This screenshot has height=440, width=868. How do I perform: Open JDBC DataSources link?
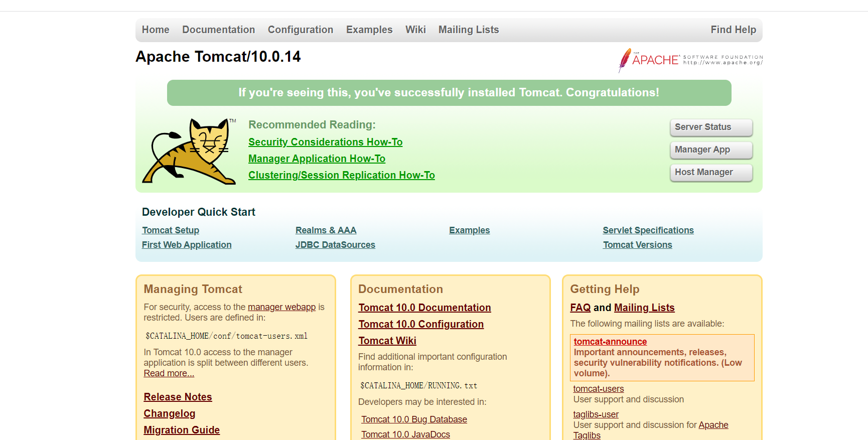tap(335, 245)
